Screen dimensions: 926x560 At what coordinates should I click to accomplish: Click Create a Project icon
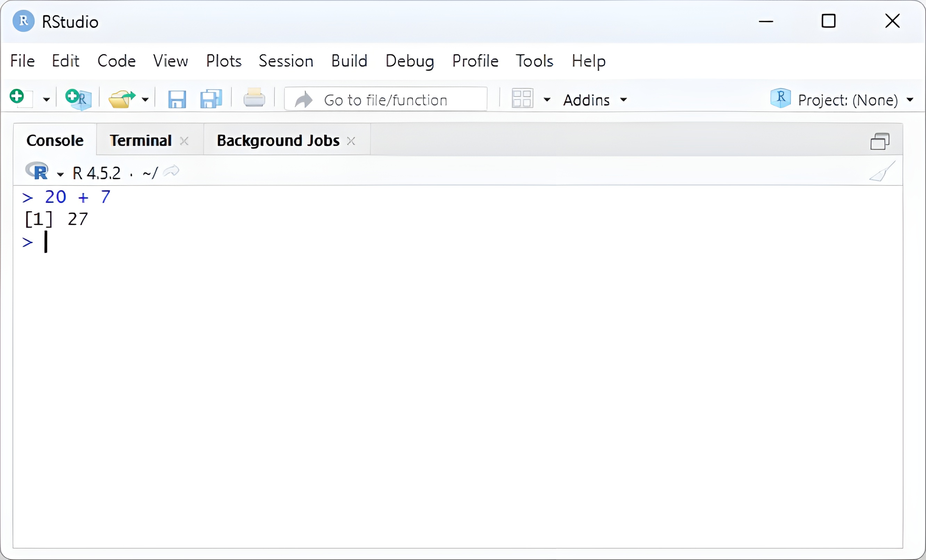[x=78, y=99]
